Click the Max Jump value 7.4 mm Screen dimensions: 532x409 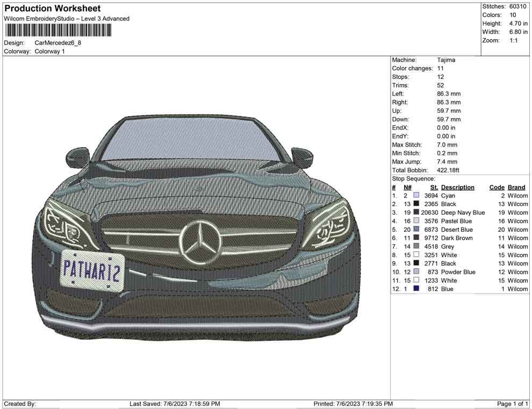click(447, 162)
